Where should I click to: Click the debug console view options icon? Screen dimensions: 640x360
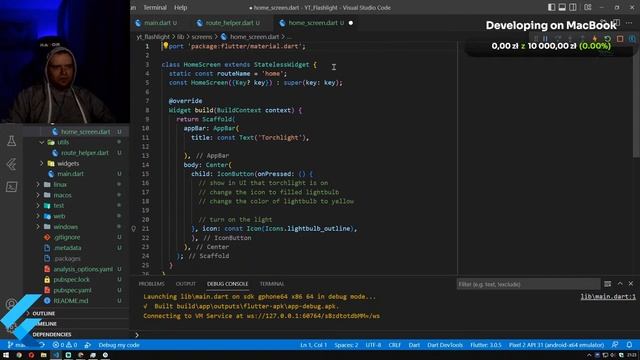[x=608, y=284]
